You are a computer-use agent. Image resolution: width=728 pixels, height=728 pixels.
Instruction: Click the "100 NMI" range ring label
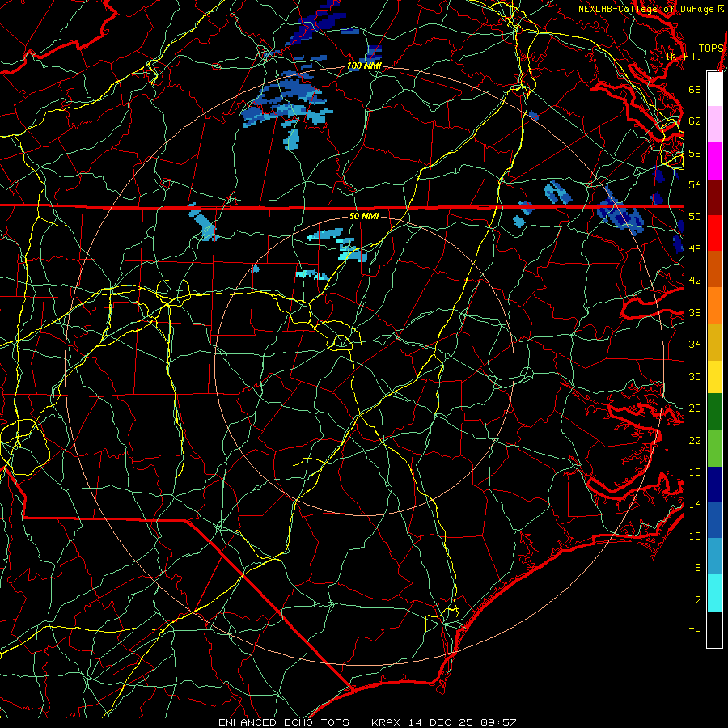(364, 66)
